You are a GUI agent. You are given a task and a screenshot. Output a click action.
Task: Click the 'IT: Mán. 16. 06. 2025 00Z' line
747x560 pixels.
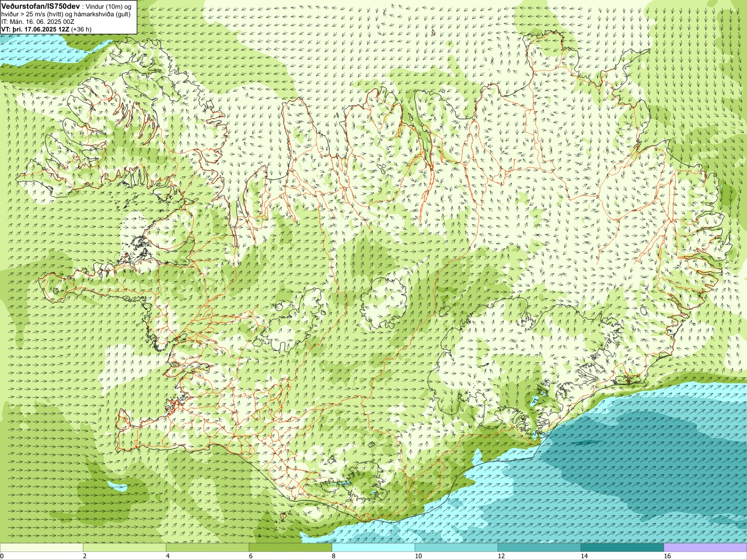(38, 21)
